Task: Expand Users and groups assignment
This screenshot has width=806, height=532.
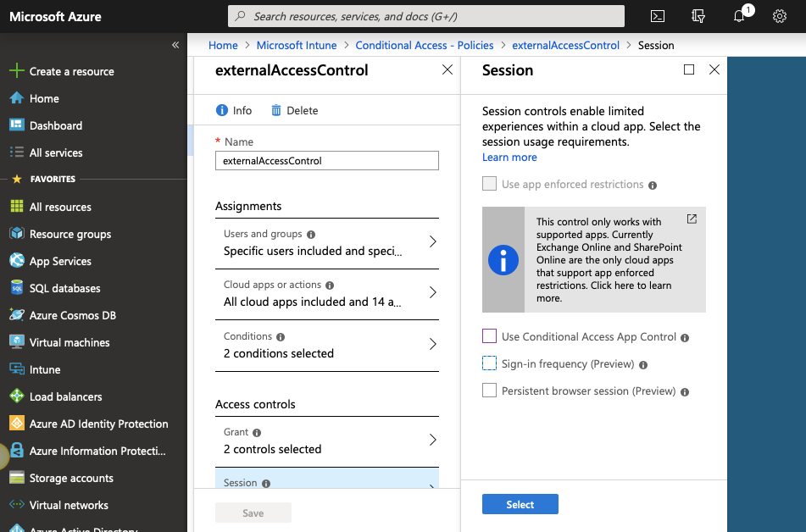Action: [x=327, y=242]
